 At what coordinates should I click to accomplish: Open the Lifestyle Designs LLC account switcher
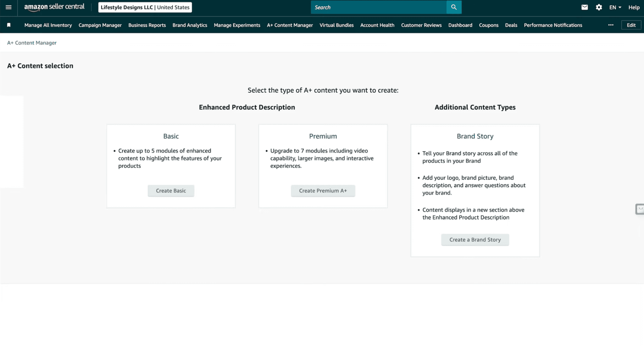pos(145,7)
